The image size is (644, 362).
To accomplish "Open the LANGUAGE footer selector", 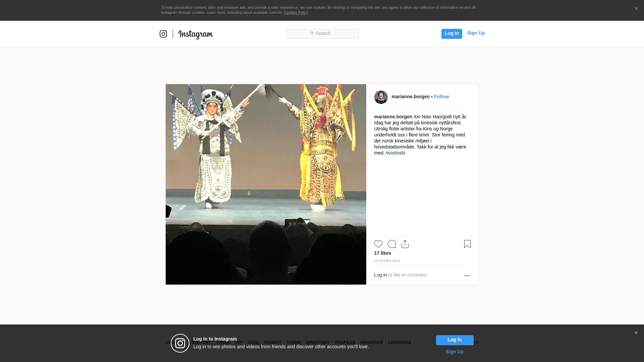I will click(x=399, y=343).
